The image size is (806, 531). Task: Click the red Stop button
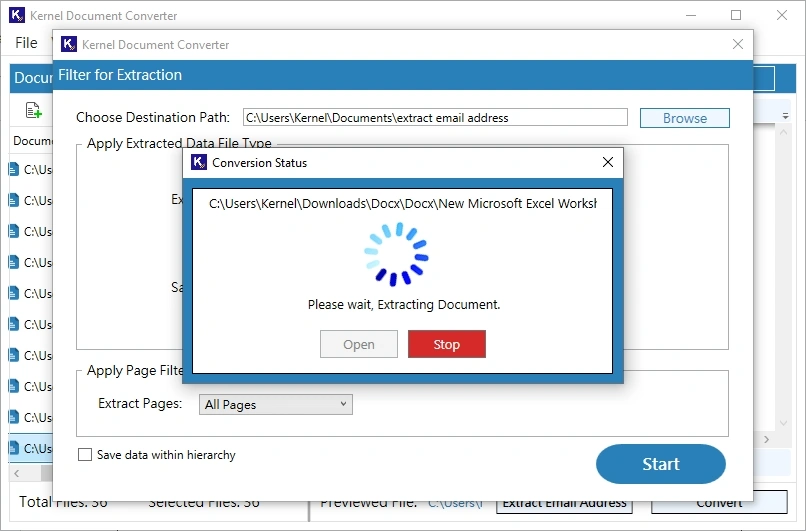click(447, 344)
